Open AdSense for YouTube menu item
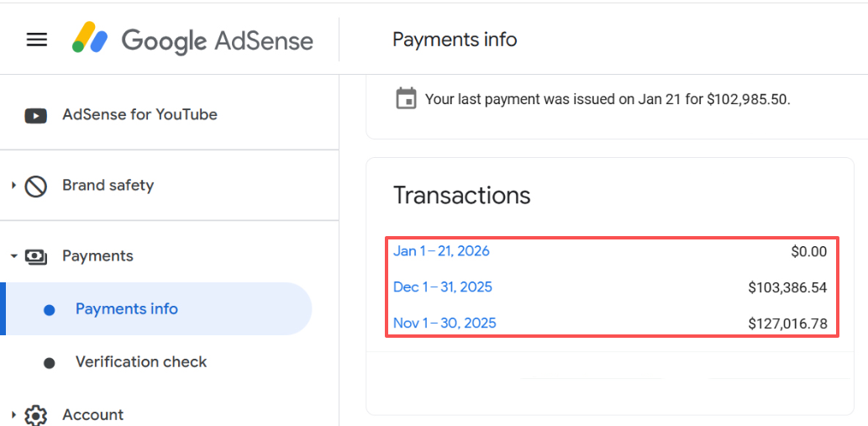Image resolution: width=868 pixels, height=426 pixels. 139,114
